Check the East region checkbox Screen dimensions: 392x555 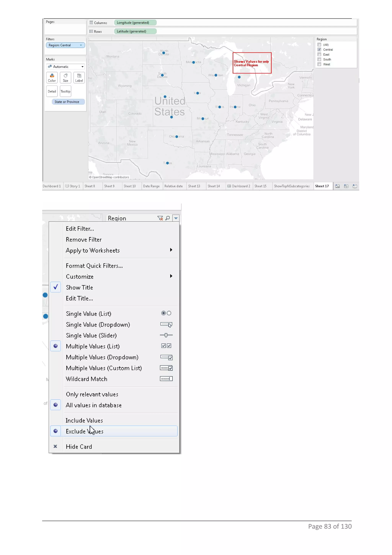[x=319, y=54]
